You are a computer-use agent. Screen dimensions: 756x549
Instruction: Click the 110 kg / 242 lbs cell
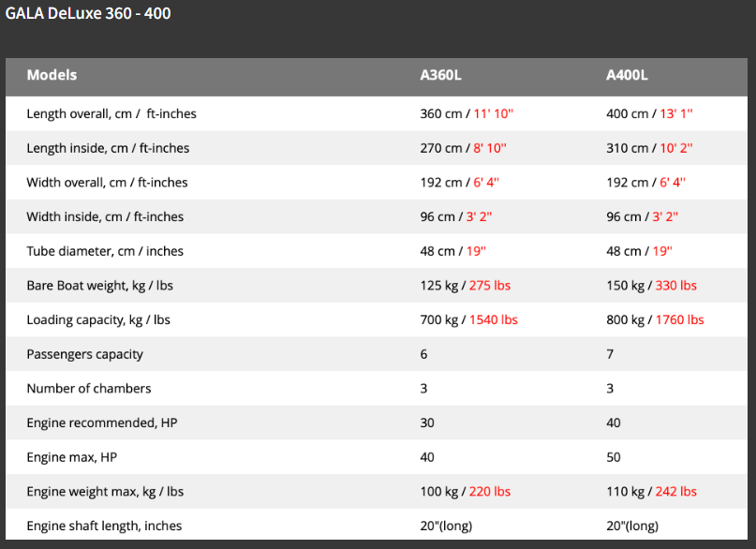[x=651, y=491]
